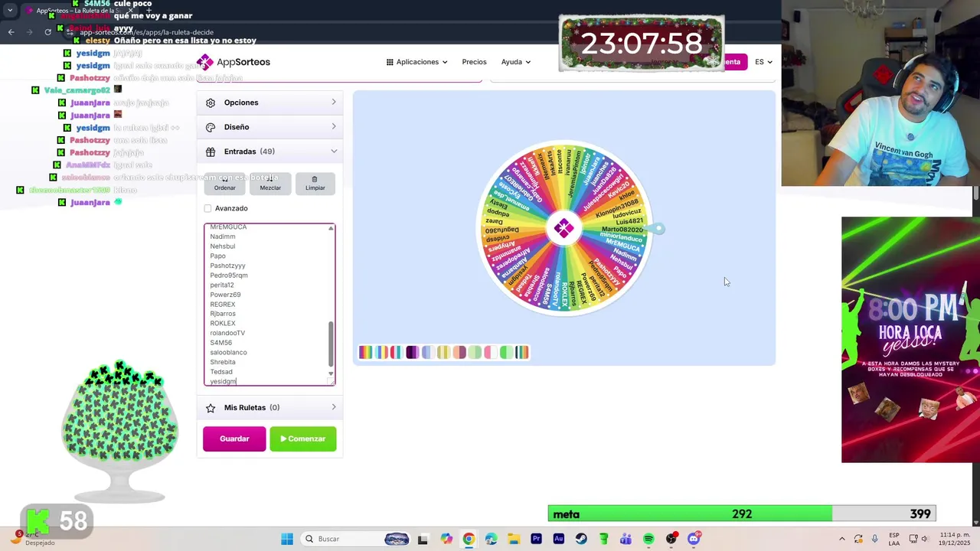Screen dimensions: 980x551
Task: Click the taskbar Buscar search box
Action: pyautogui.click(x=357, y=539)
